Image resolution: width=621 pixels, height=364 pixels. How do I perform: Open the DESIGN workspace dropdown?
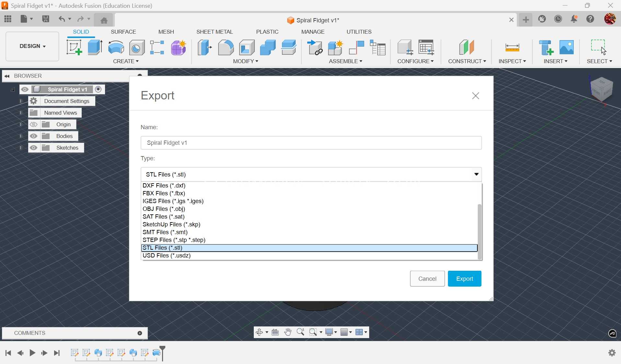tap(32, 46)
